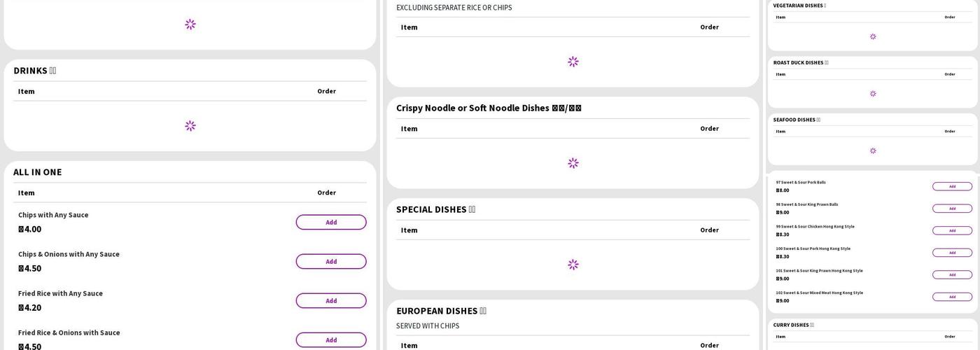
Task: Add 98 Sweet & Sour King Prawn Balls
Action: [952, 209]
